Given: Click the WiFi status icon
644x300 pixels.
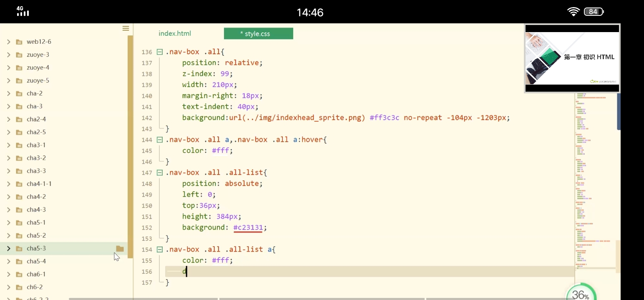Looking at the screenshot, I should [x=574, y=12].
